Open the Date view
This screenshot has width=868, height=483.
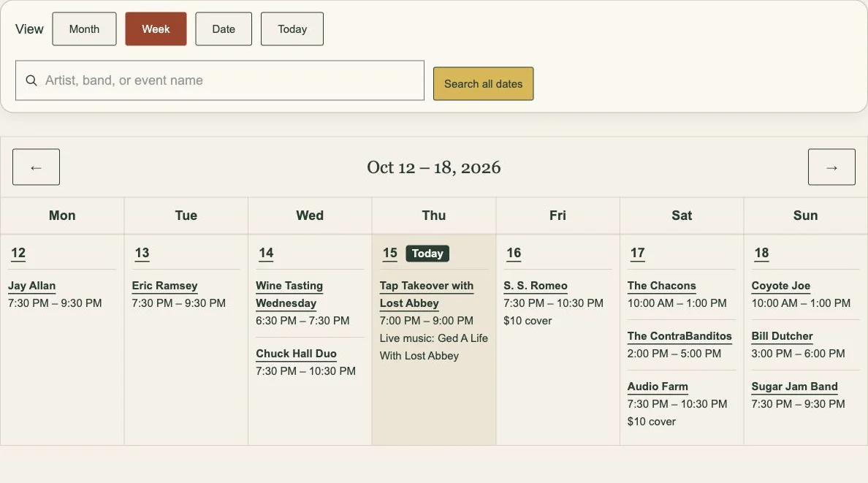click(x=224, y=28)
